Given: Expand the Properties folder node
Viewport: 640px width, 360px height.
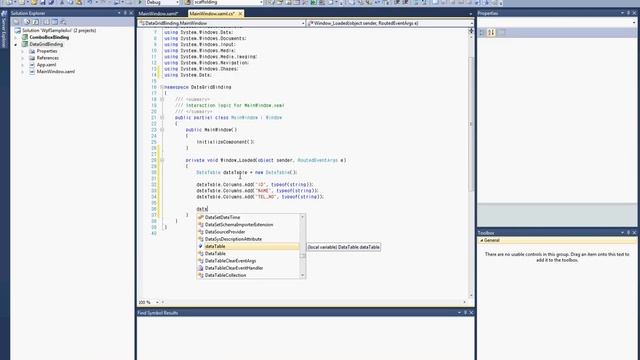Looking at the screenshot, I should point(23,51).
